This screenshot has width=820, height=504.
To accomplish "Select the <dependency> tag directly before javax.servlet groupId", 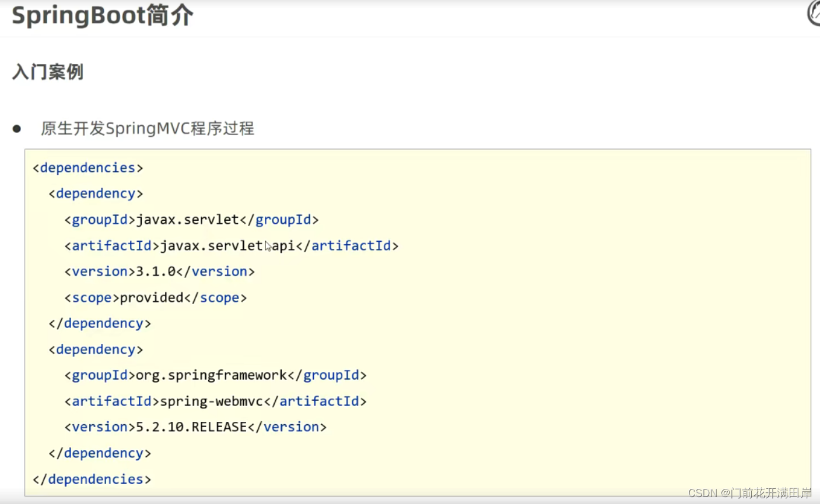I will coord(96,193).
